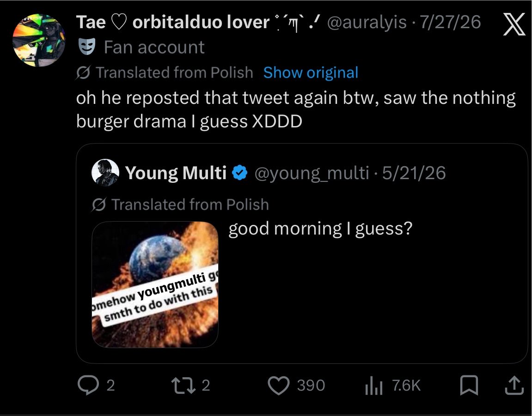Repost this tweet via retweet icon

point(183,386)
